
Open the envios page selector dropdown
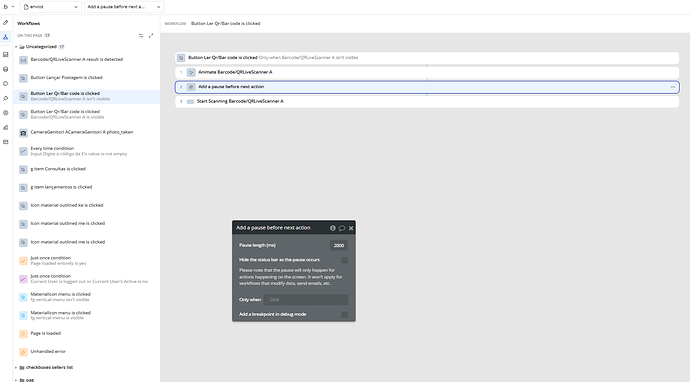51,7
